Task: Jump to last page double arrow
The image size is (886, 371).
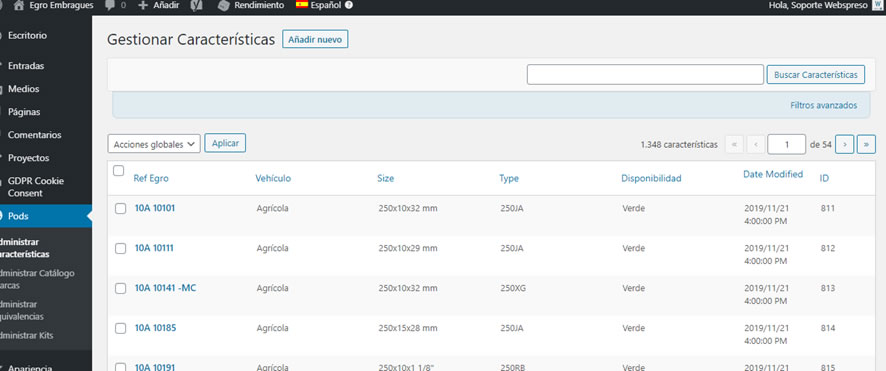Action: (x=866, y=145)
